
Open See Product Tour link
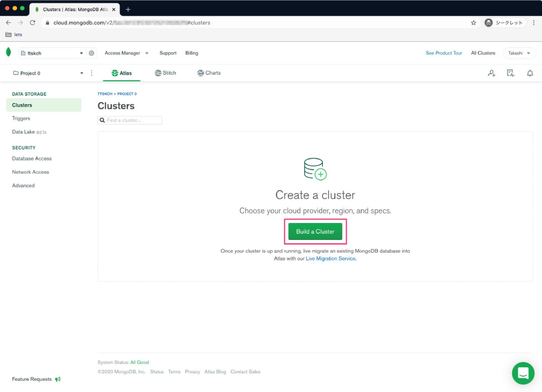coord(444,53)
